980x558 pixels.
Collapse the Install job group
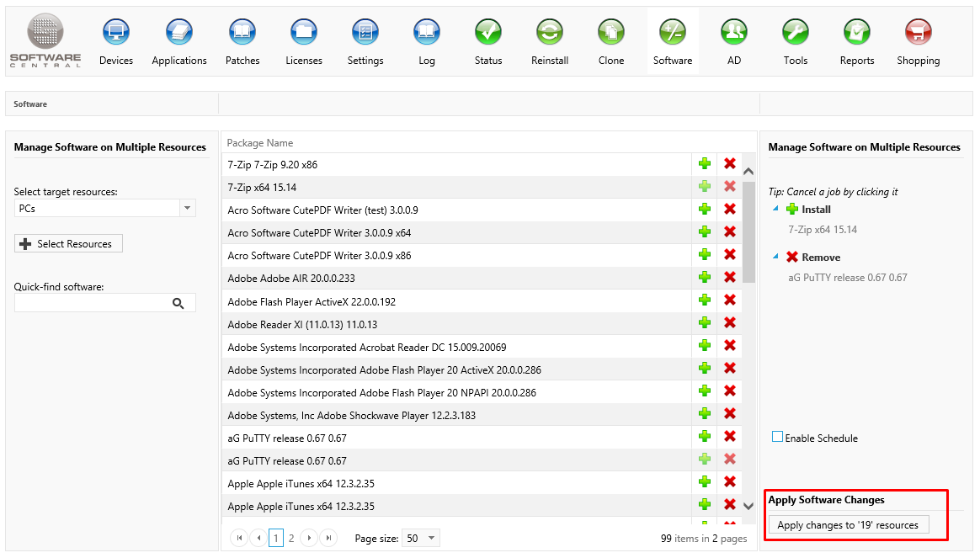coord(775,209)
